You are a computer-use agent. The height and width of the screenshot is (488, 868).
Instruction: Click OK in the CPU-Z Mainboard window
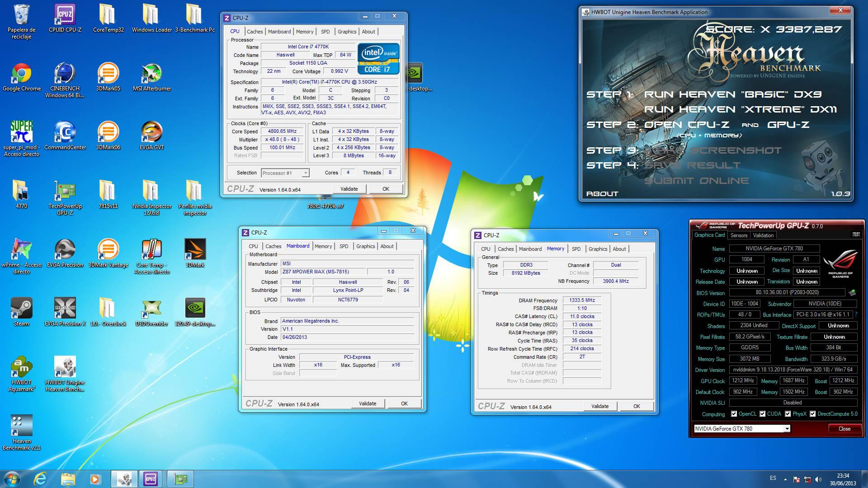404,404
